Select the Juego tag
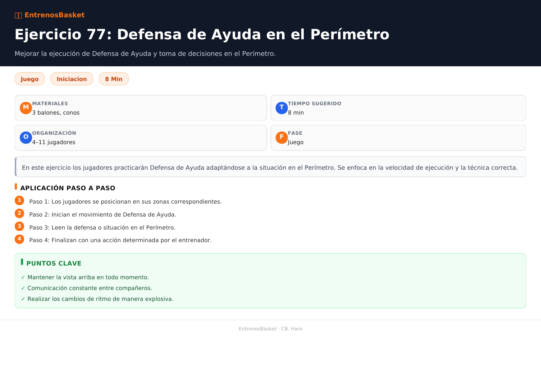Viewport: 541px width, 392px height. [x=30, y=79]
